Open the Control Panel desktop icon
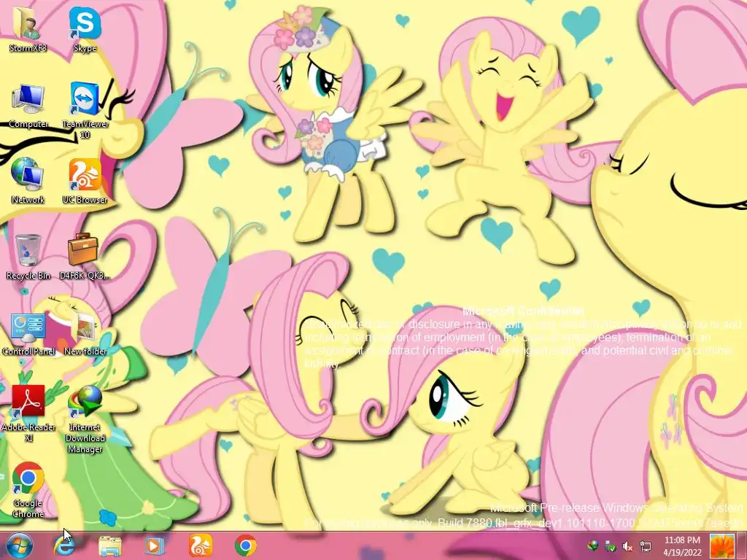 [28, 333]
